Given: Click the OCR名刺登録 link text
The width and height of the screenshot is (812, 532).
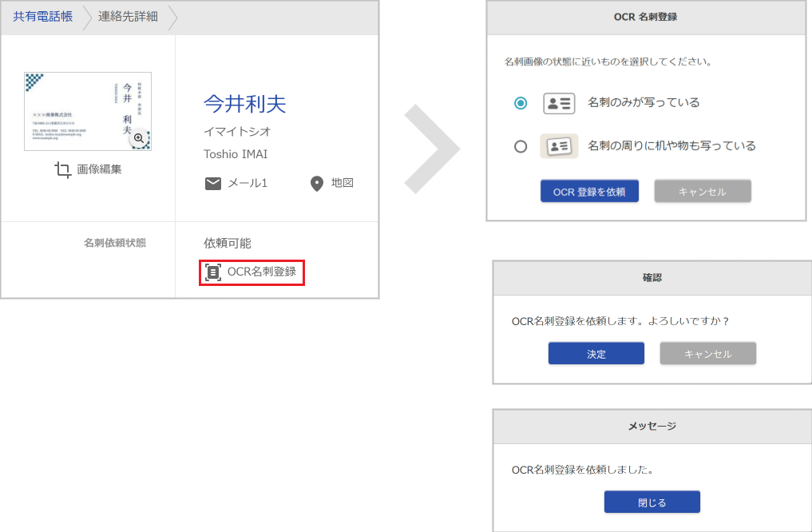Looking at the screenshot, I should click(262, 272).
